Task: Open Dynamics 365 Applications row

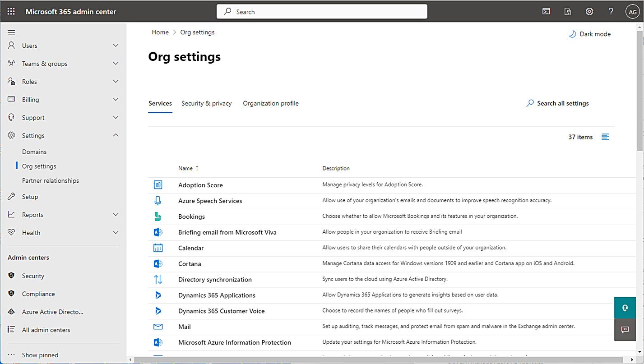Action: pyautogui.click(x=392, y=295)
